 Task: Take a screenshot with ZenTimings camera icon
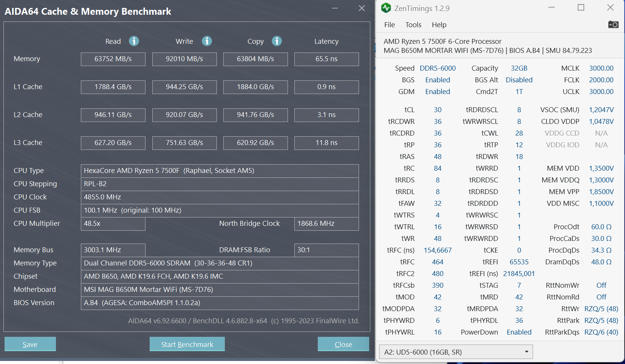click(613, 25)
